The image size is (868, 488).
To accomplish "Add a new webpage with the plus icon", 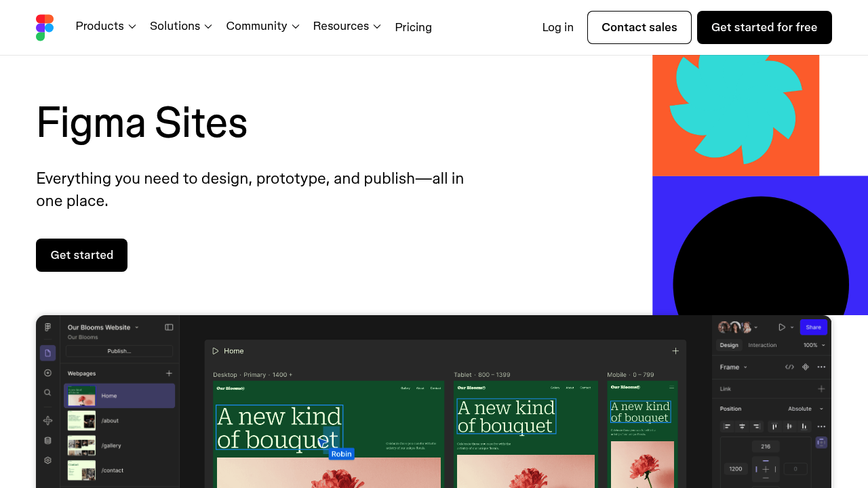I will [169, 373].
